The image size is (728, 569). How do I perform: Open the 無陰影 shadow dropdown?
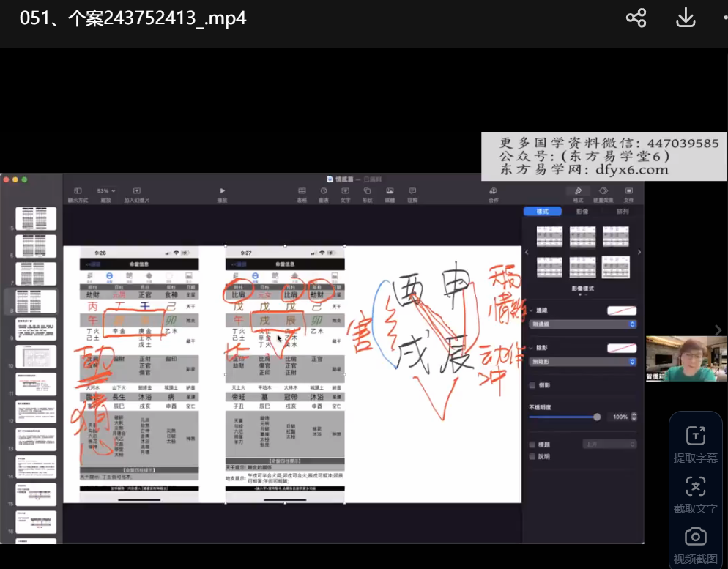pos(582,362)
